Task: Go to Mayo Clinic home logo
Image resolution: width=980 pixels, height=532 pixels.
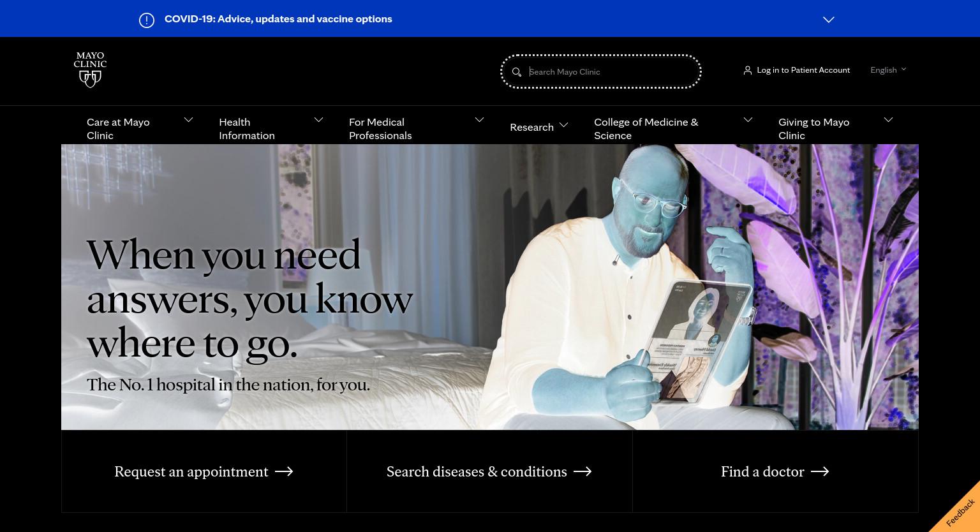Action: [90, 70]
